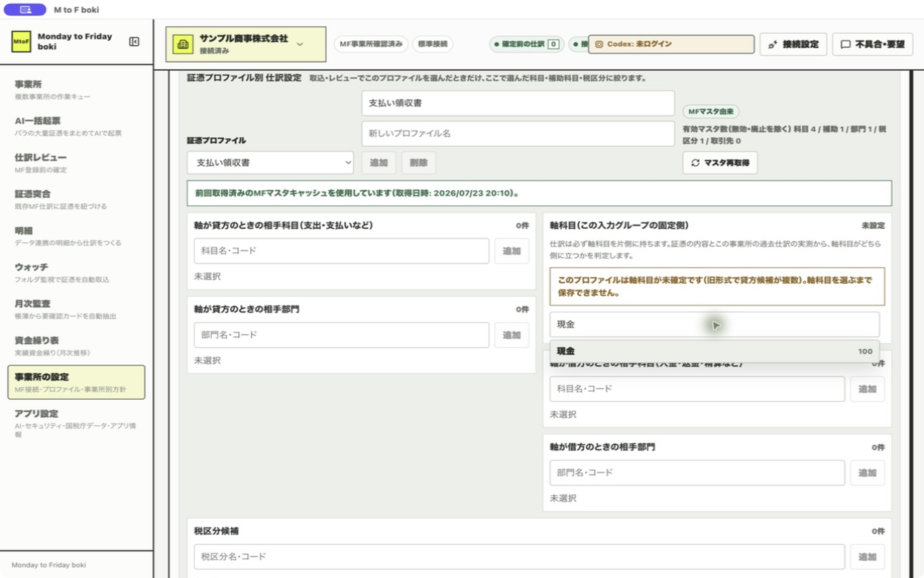Image resolution: width=924 pixels, height=578 pixels.
Task: Click 追加 for 税区分候補
Action: 867,557
